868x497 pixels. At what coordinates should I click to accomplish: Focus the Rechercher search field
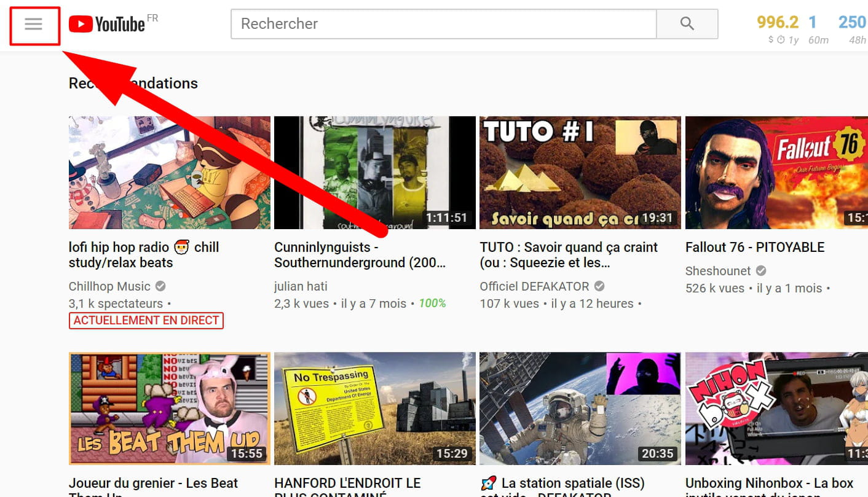[443, 24]
